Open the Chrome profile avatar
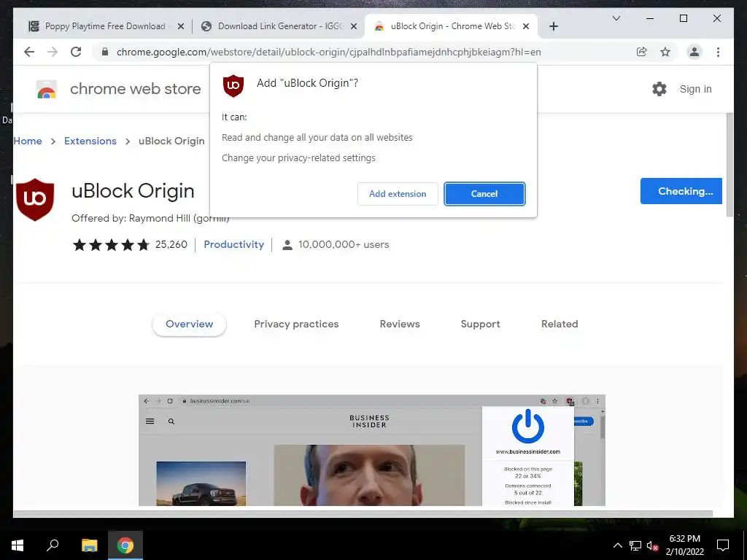The width and height of the screenshot is (747, 560). point(694,52)
